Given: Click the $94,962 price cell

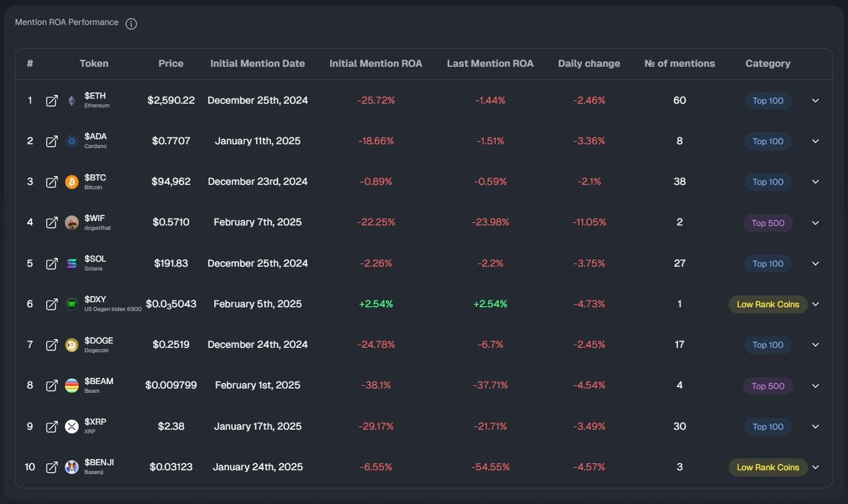Looking at the screenshot, I should click(x=170, y=182).
